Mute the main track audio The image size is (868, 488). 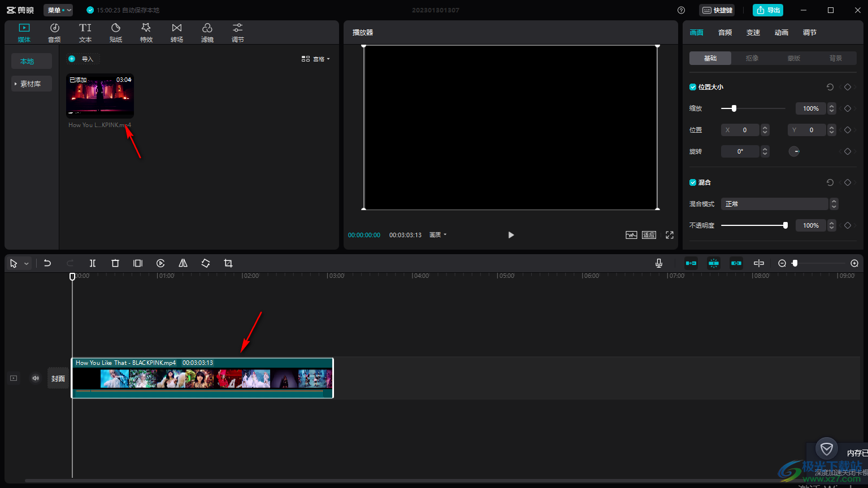[36, 378]
